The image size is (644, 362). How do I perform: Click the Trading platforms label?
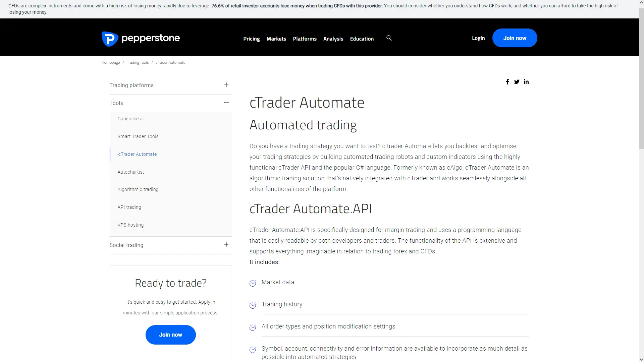coord(131,85)
